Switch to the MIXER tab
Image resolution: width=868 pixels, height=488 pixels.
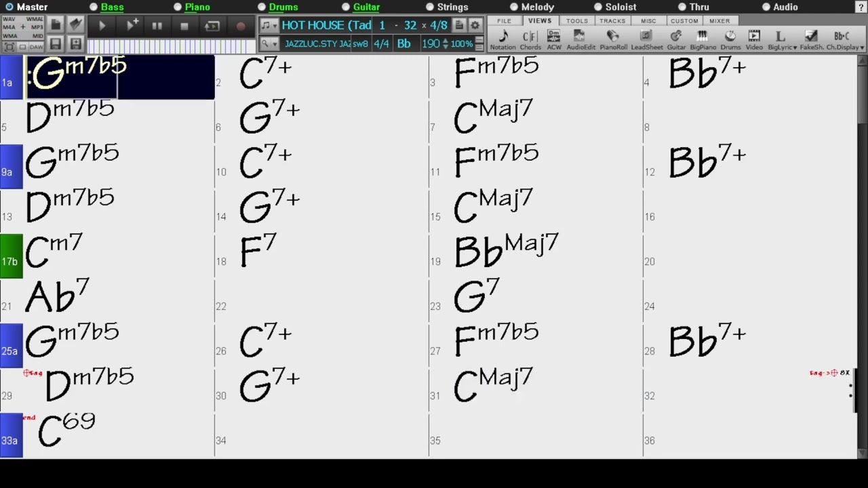click(x=719, y=21)
